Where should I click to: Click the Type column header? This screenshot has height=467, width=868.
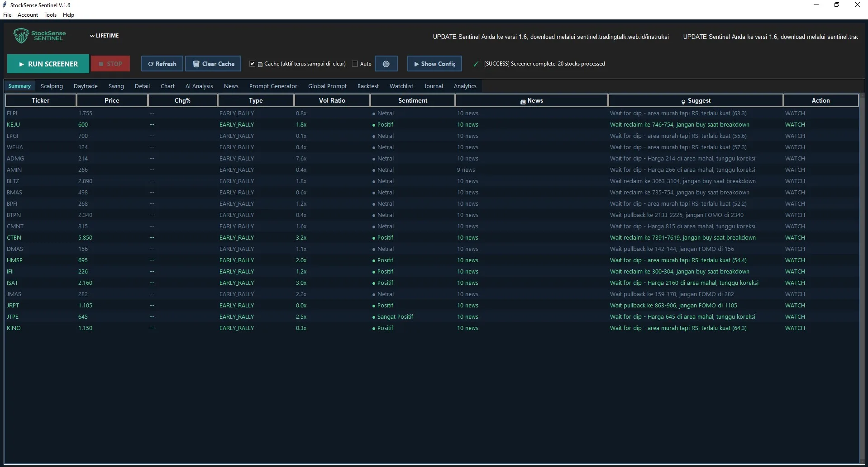pos(256,100)
